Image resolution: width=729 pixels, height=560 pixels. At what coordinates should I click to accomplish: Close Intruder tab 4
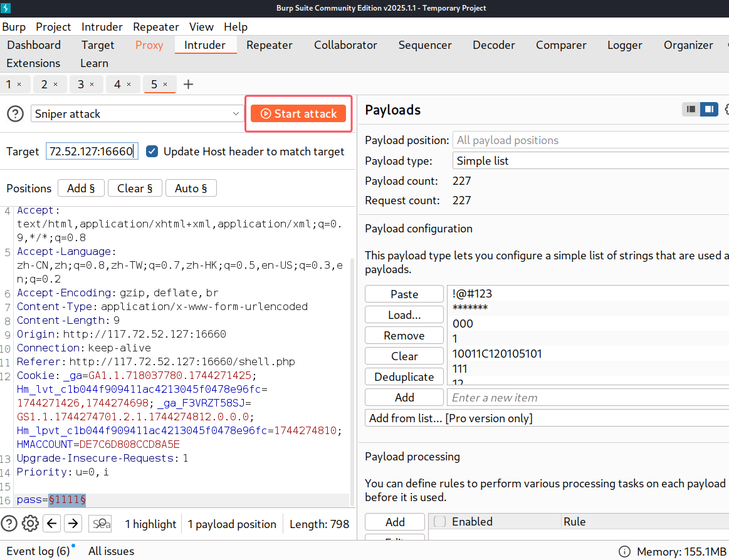click(128, 84)
